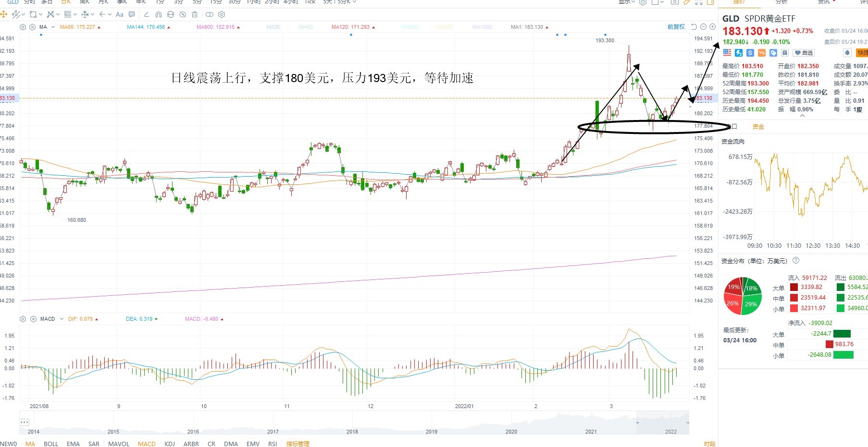
Task: Remove the MACD indicator panel
Action: 33,319
